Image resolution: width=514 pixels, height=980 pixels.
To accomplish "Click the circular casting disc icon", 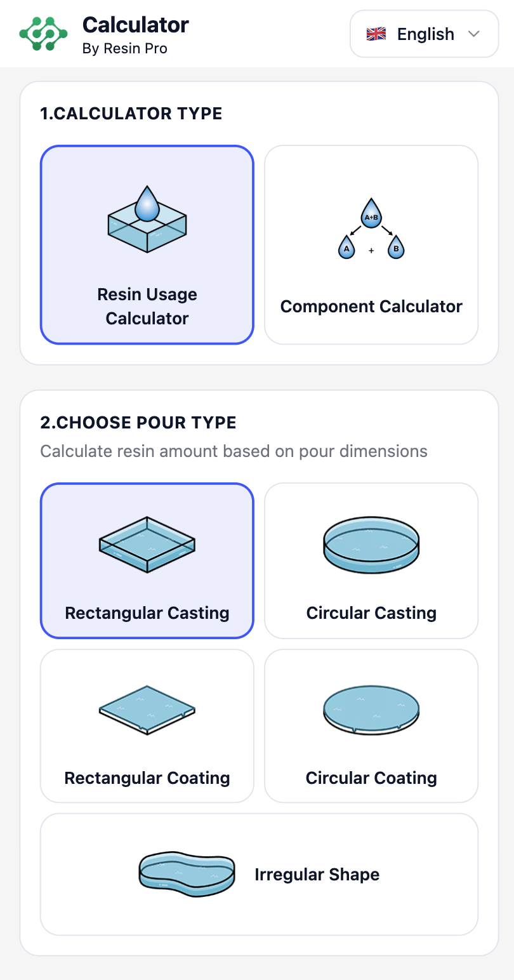I will point(371,544).
